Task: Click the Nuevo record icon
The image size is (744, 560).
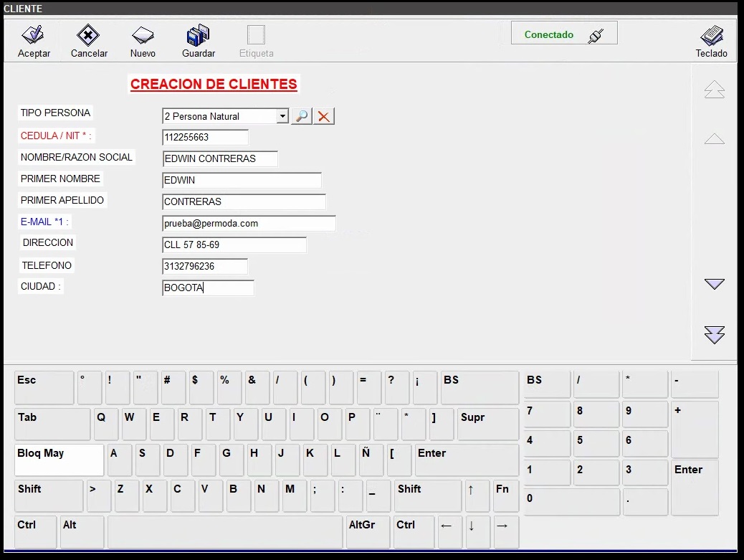Action: click(143, 36)
